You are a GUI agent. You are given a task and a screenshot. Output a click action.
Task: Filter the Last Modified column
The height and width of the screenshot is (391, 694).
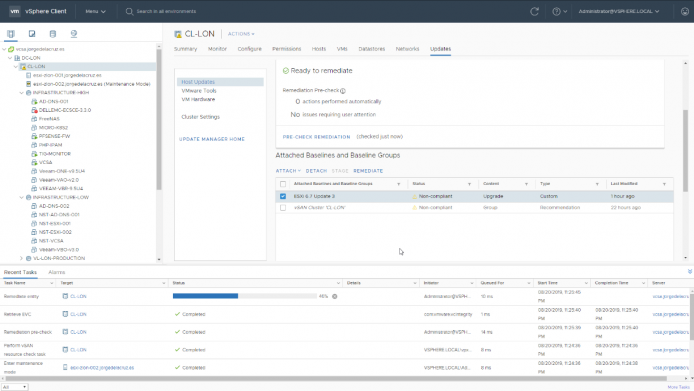pyautogui.click(x=664, y=184)
